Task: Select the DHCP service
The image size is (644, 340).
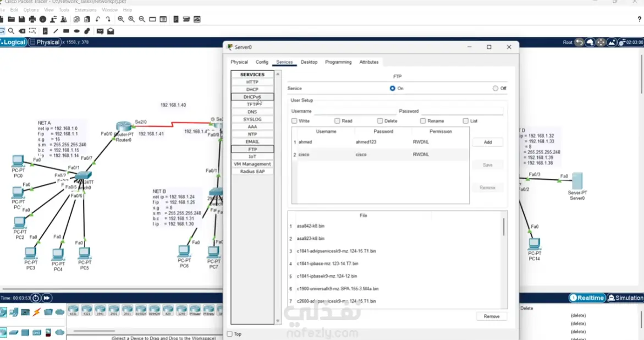Action: pyautogui.click(x=252, y=90)
